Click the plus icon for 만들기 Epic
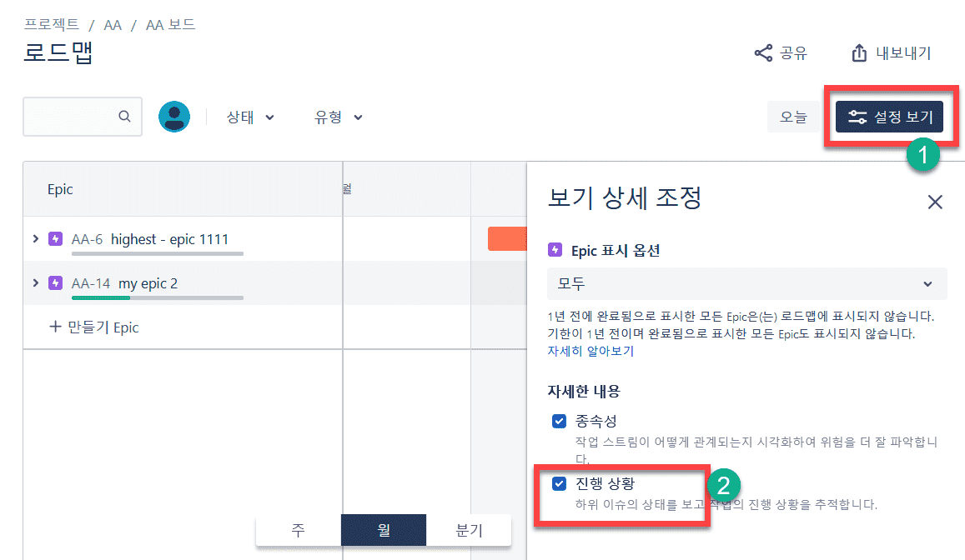Screen dimensions: 965x560 coord(56,327)
